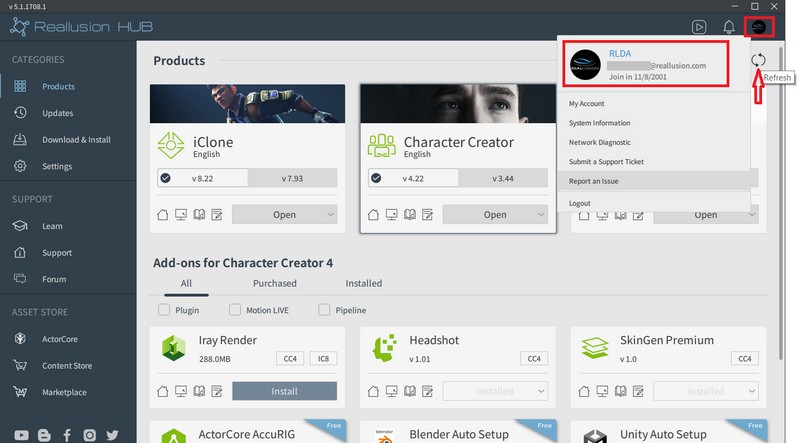The height and width of the screenshot is (443, 800).
Task: Switch to the Purchased add-ons tab
Action: click(274, 283)
